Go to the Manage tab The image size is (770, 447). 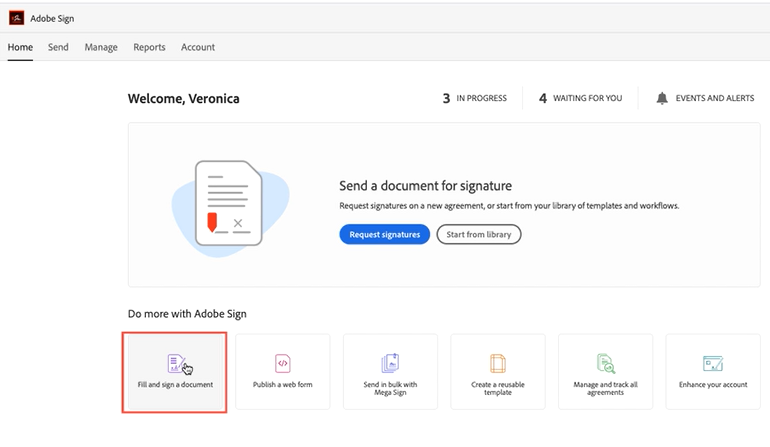click(x=101, y=47)
